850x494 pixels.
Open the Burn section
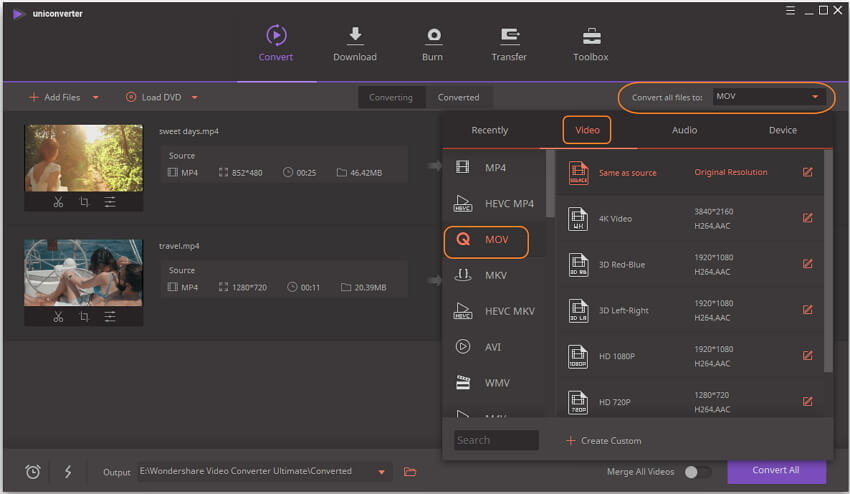tap(433, 44)
